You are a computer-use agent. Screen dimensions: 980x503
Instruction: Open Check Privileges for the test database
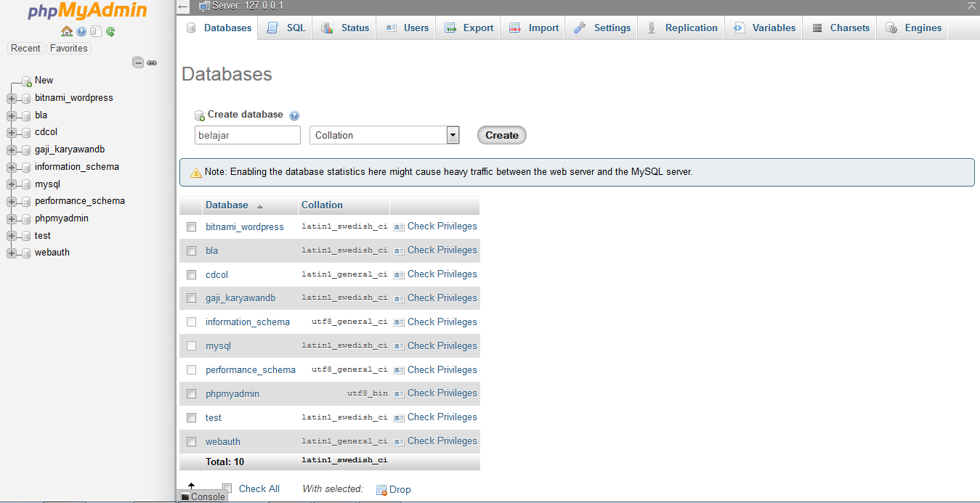coord(442,417)
